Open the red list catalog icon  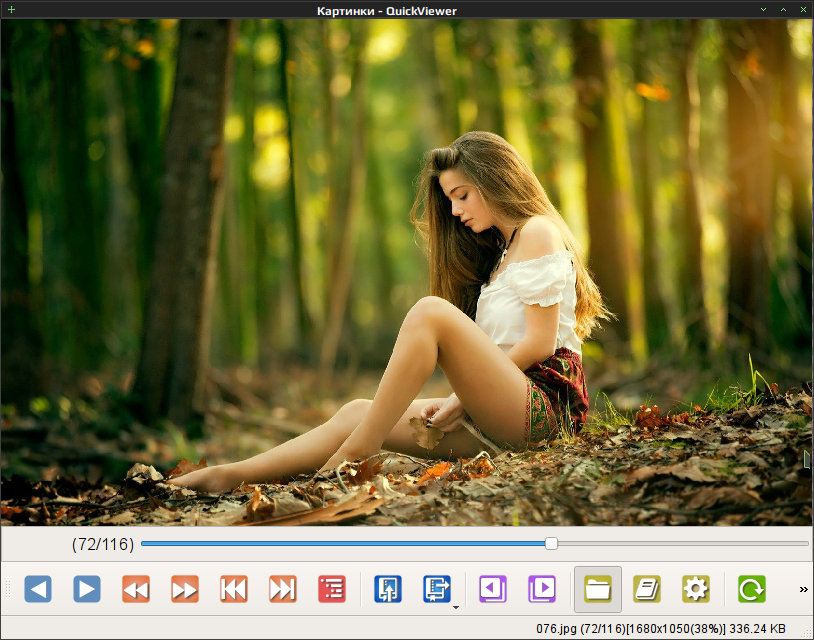[x=332, y=589]
